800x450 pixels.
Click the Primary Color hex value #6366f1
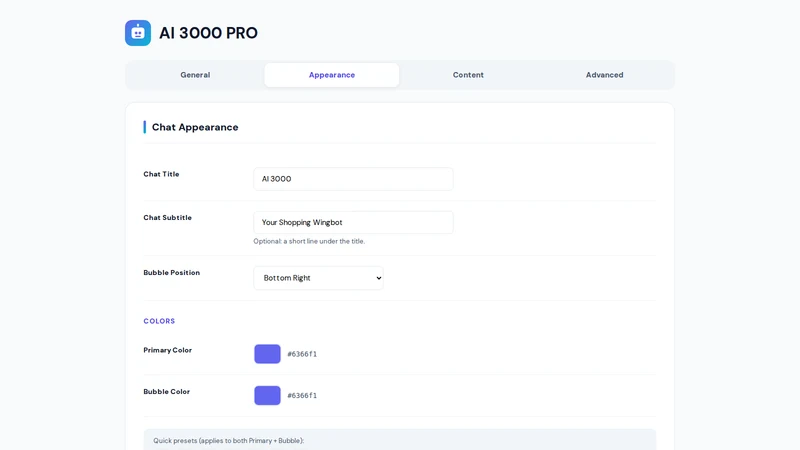click(302, 354)
